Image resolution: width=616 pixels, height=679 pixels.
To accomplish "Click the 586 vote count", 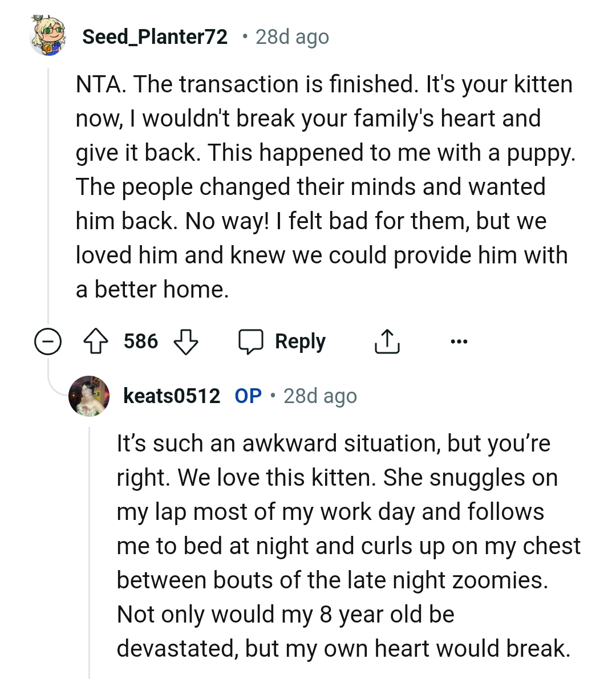I will [x=140, y=342].
